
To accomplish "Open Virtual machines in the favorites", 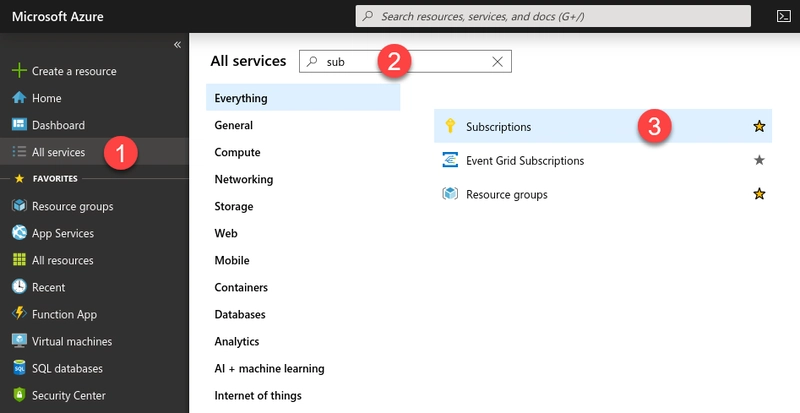I will click(x=73, y=341).
